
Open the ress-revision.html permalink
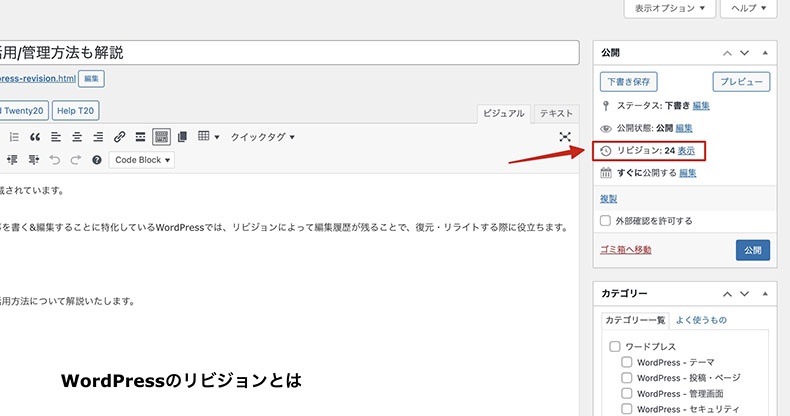pyautogui.click(x=38, y=79)
